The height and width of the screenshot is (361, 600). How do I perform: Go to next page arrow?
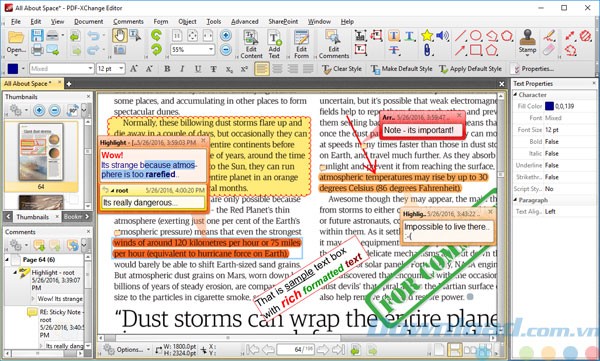click(x=322, y=350)
